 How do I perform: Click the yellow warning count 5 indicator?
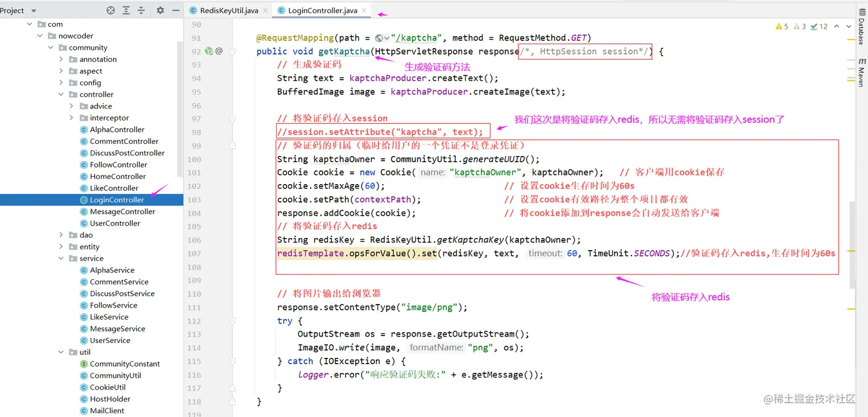pos(782,26)
